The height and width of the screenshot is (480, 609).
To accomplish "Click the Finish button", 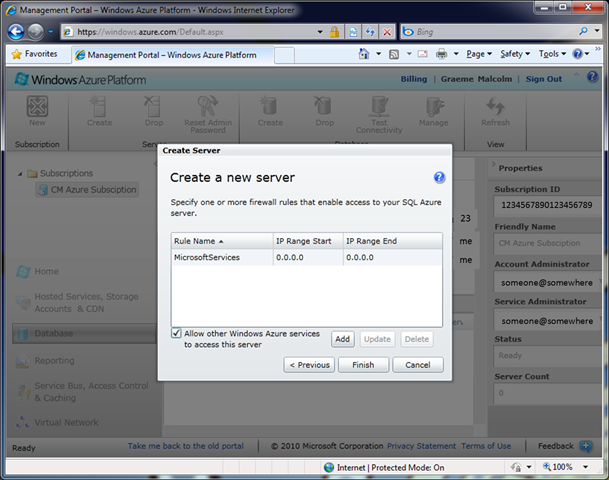I will click(363, 365).
